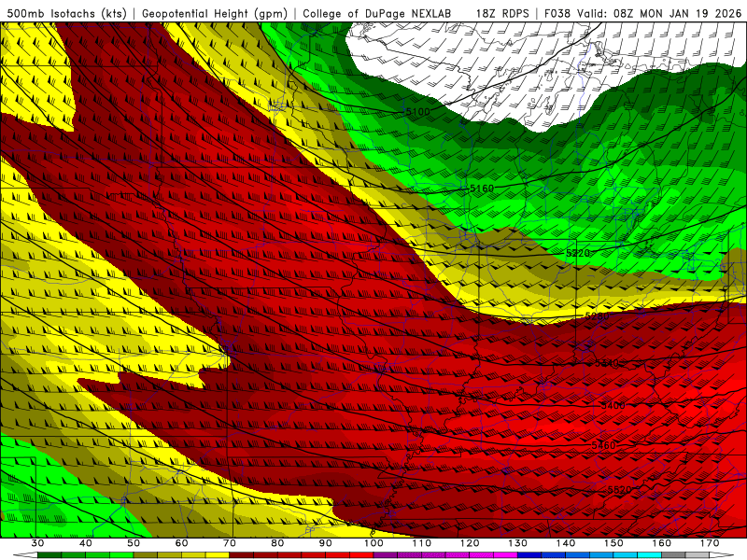The height and width of the screenshot is (560, 747).
Task: Click the '500mb Isotachs (kts)' title text
Action: 67,13
